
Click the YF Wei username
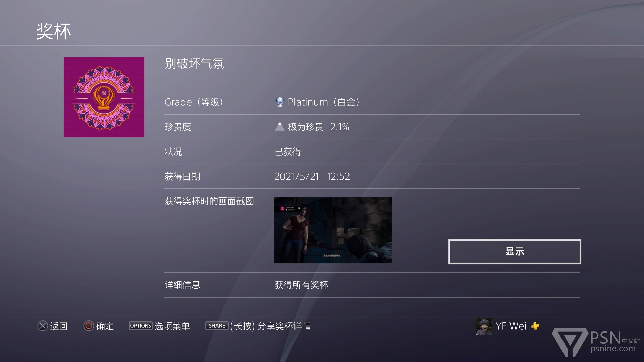coord(511,326)
